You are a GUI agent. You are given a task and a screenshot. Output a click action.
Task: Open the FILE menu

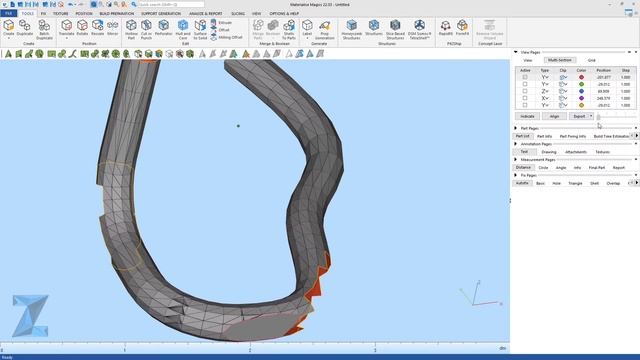tap(9, 13)
